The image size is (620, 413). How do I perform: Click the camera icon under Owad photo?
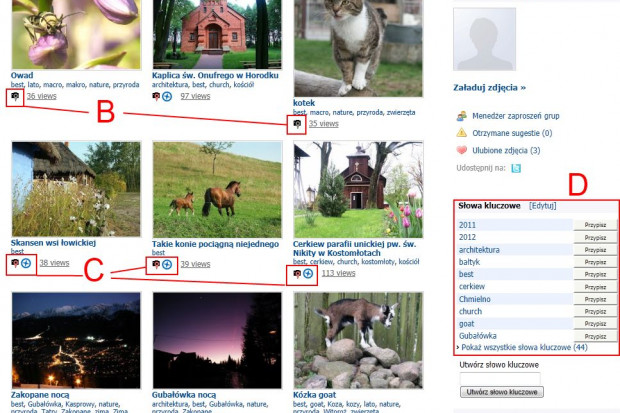click(x=15, y=96)
